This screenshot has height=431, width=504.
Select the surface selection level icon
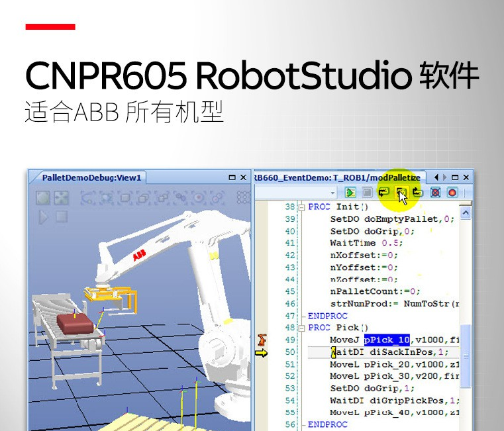click(x=106, y=198)
